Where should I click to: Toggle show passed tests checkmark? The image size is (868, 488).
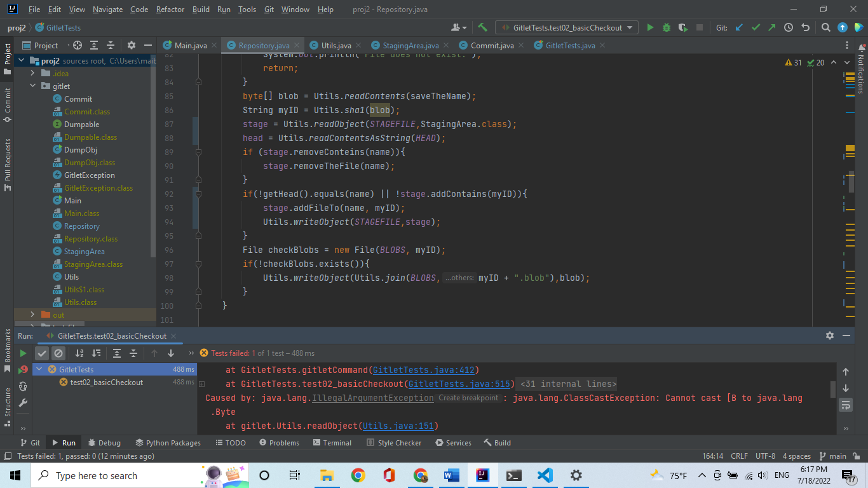(x=42, y=353)
